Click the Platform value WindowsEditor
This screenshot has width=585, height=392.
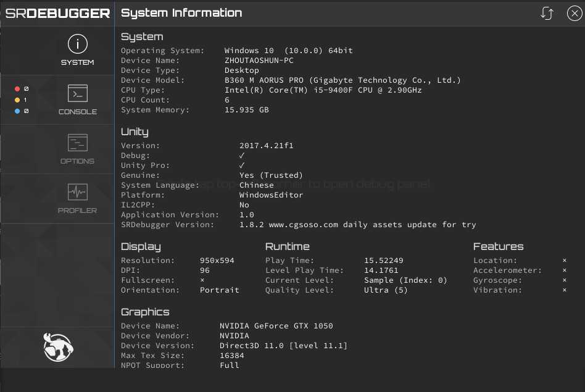point(272,195)
